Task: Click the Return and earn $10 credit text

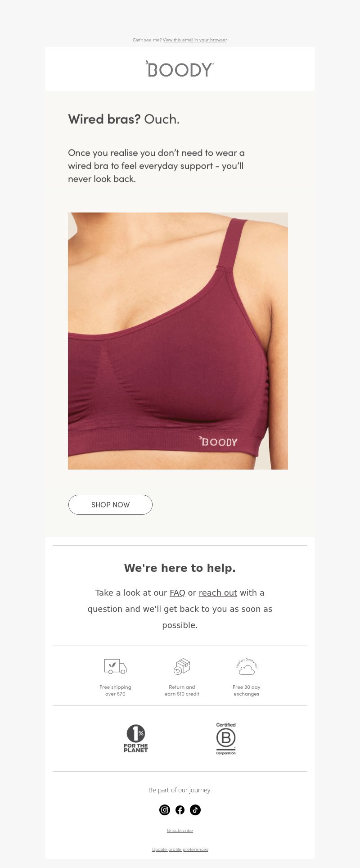Action: (182, 691)
